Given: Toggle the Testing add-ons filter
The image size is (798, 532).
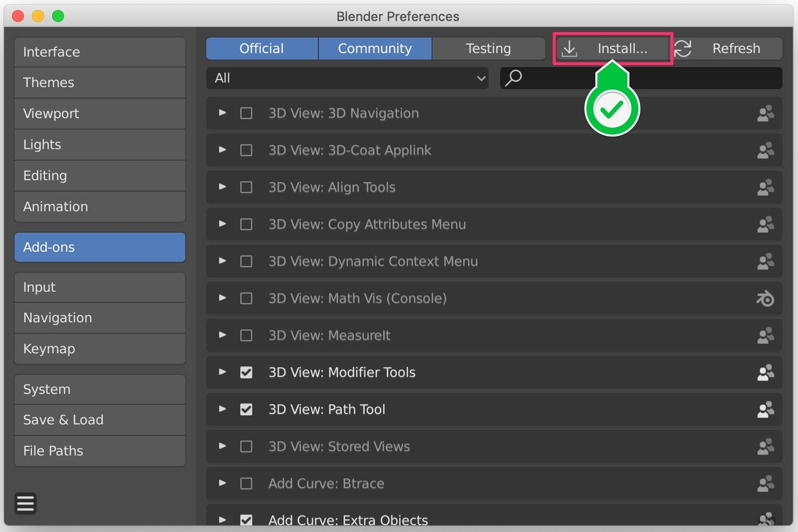Looking at the screenshot, I should pyautogui.click(x=488, y=49).
